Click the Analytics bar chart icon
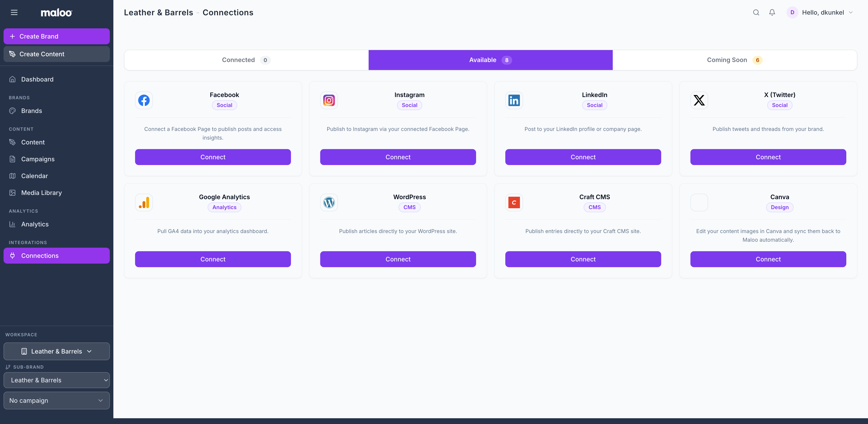Screen dimensions: 868x424 point(12,224)
